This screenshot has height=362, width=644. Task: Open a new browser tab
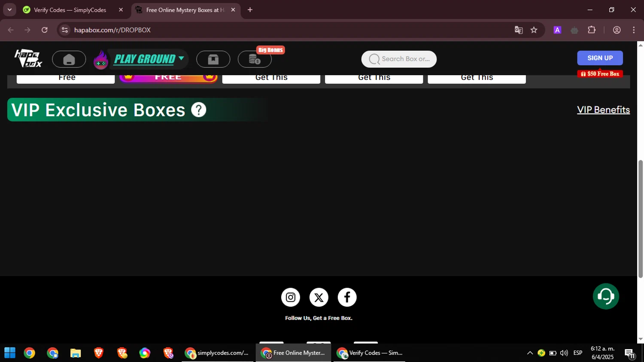point(250,10)
